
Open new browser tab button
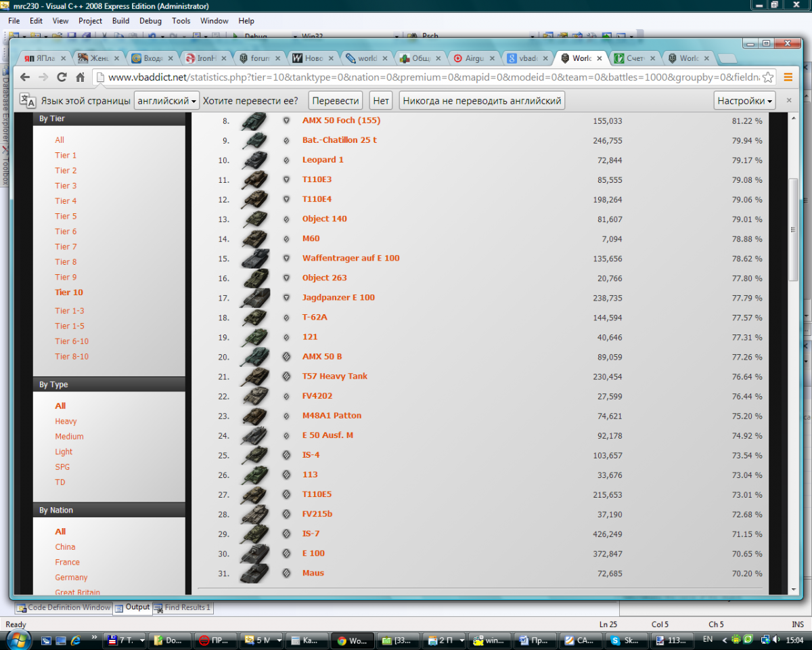click(727, 59)
